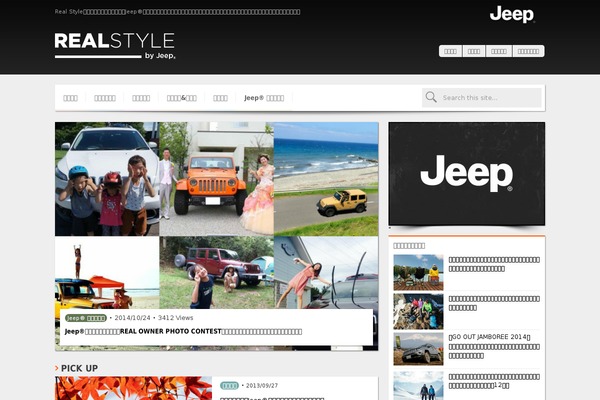Open the REAL OWNER PHOTO CONTEST article title
600x400 pixels.
click(x=183, y=331)
